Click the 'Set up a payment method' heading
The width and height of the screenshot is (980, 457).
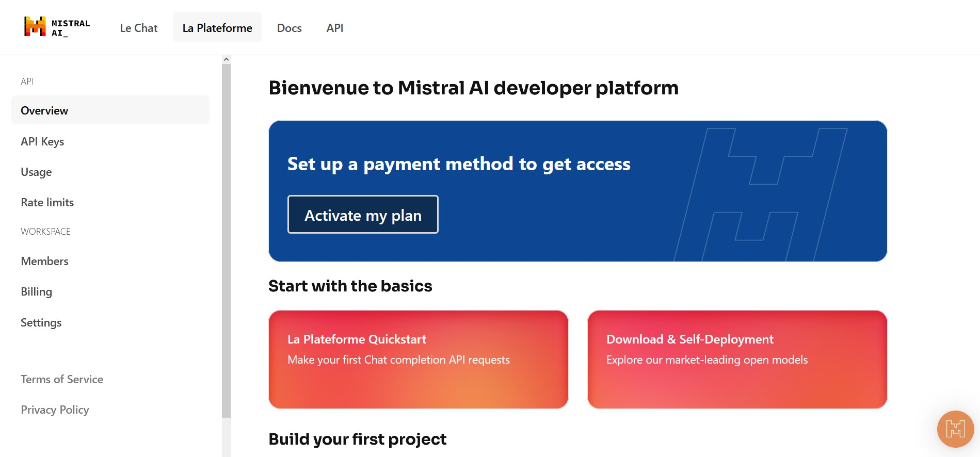coord(459,164)
